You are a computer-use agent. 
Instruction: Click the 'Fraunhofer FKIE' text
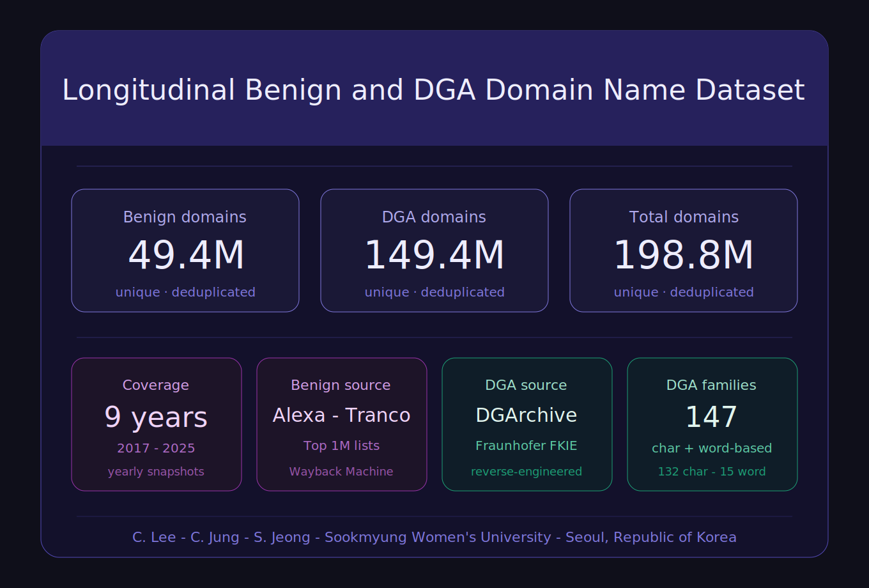[527, 445]
